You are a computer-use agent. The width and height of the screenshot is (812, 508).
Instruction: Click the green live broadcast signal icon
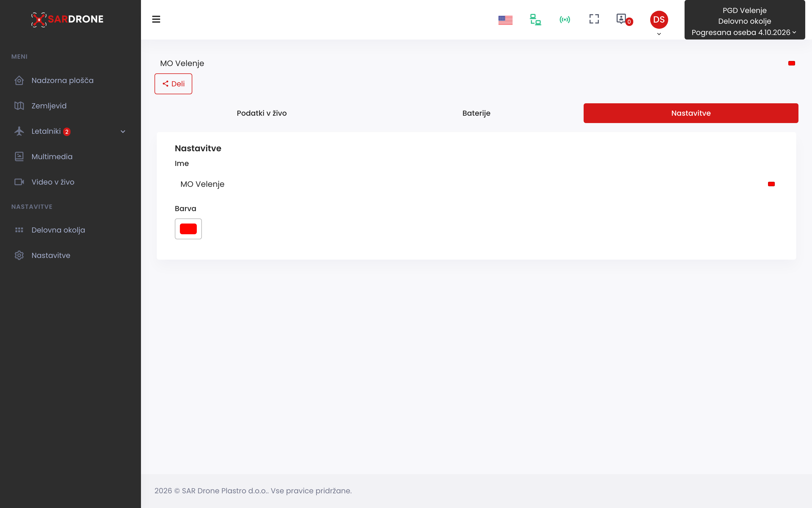tap(565, 19)
